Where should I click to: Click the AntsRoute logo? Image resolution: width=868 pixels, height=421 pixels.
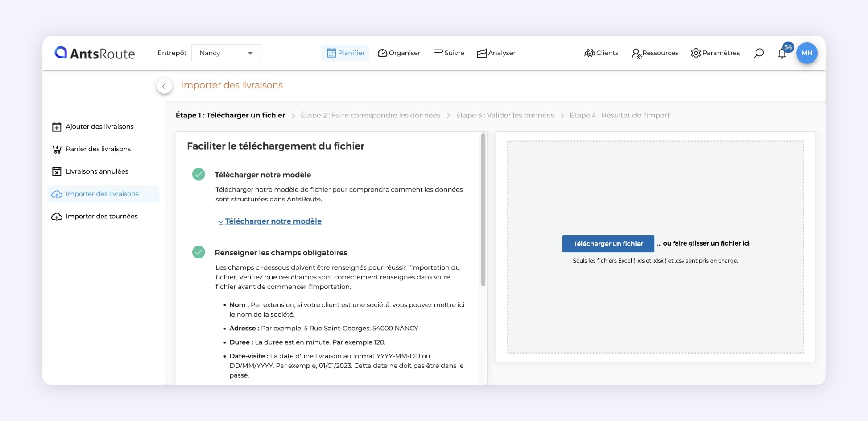tap(95, 53)
